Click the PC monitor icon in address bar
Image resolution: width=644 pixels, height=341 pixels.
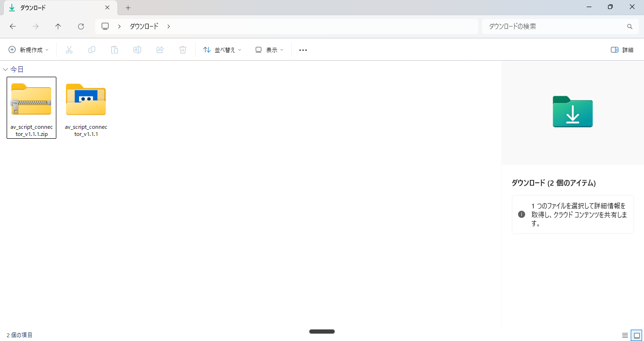105,27
